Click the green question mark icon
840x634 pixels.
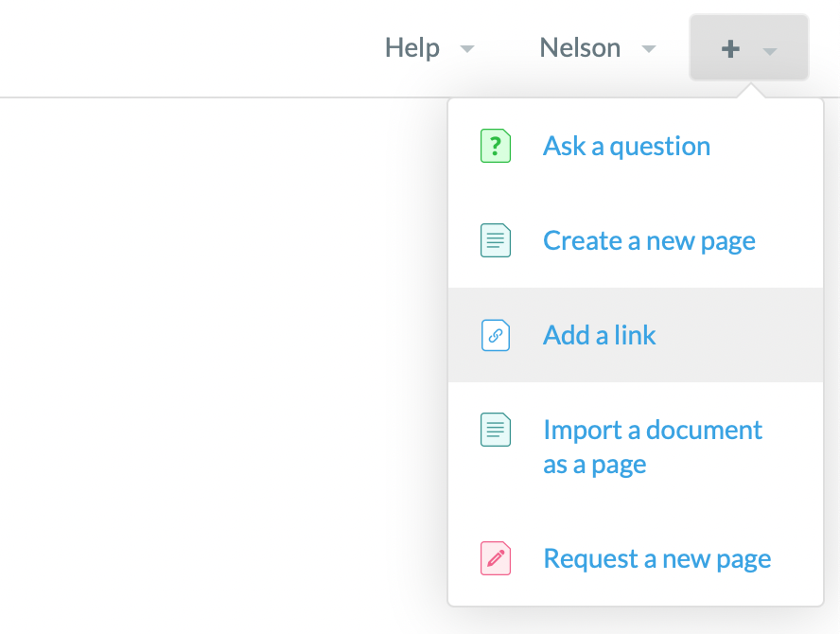[x=495, y=147]
